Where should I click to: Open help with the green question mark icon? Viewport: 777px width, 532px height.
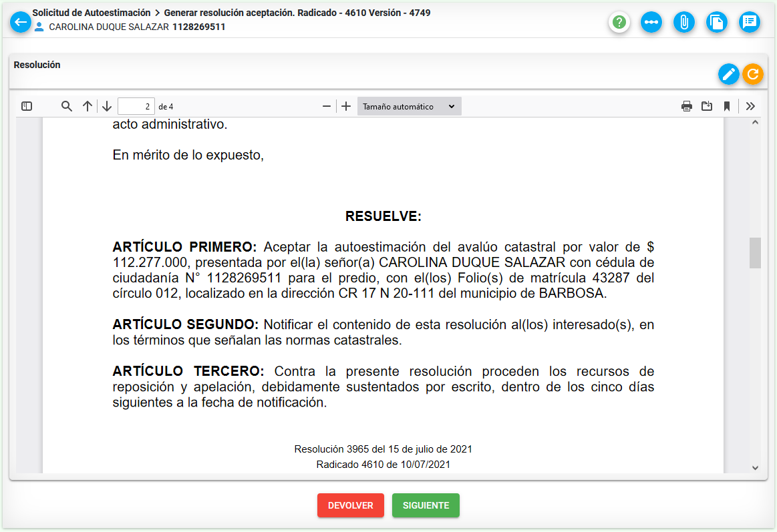[x=619, y=22]
